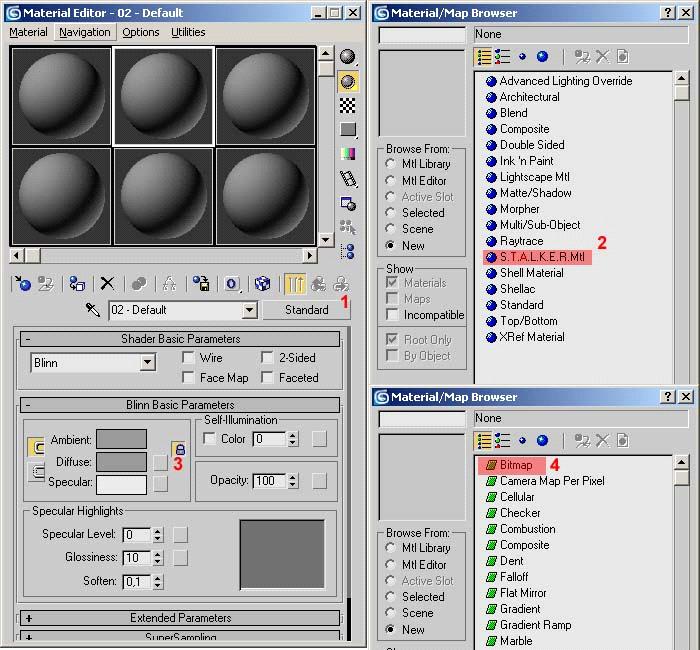700x650 pixels.
Task: Open the Blinn shader type dropdown
Action: click(x=148, y=363)
